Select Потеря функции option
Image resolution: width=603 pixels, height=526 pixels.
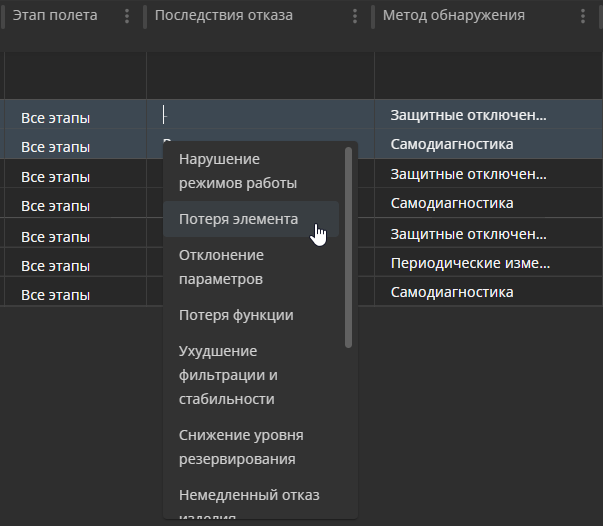pyautogui.click(x=251, y=315)
